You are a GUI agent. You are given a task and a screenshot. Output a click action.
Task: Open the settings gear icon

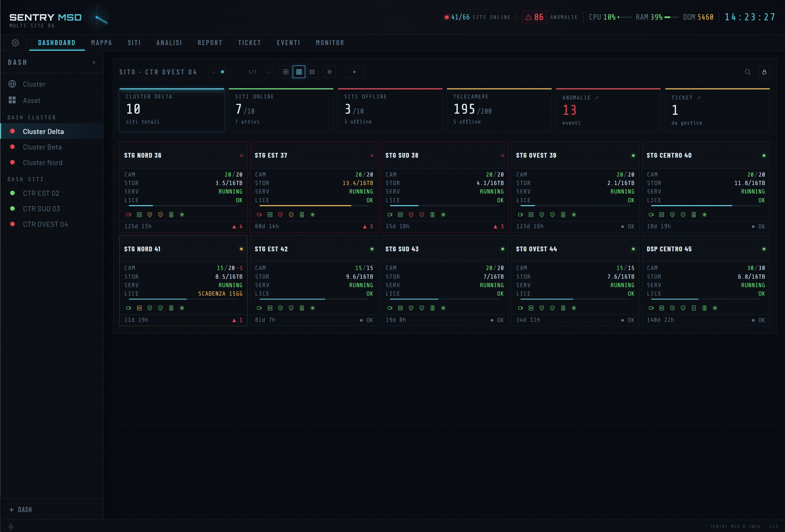(15, 43)
